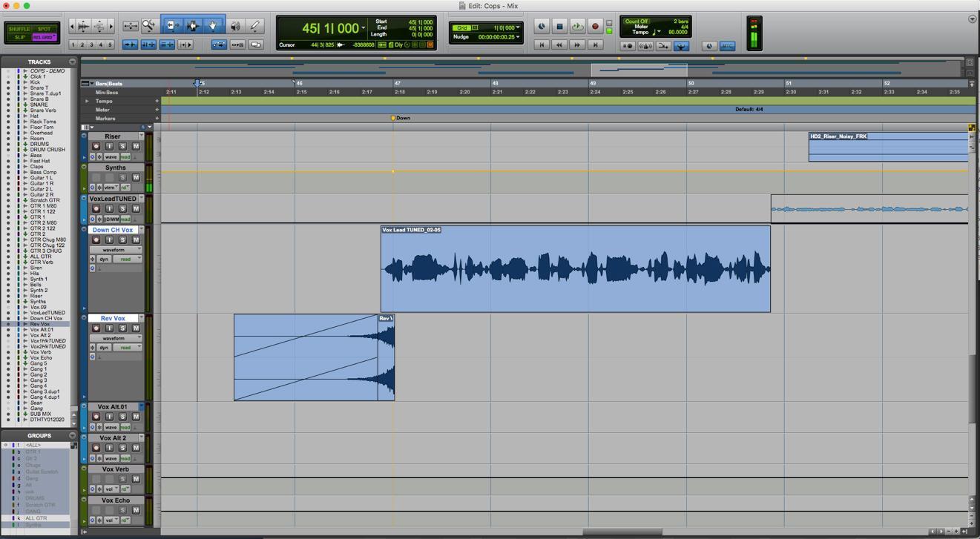The image size is (980, 539).
Task: Click the Return to Zero transport button
Action: 542,45
